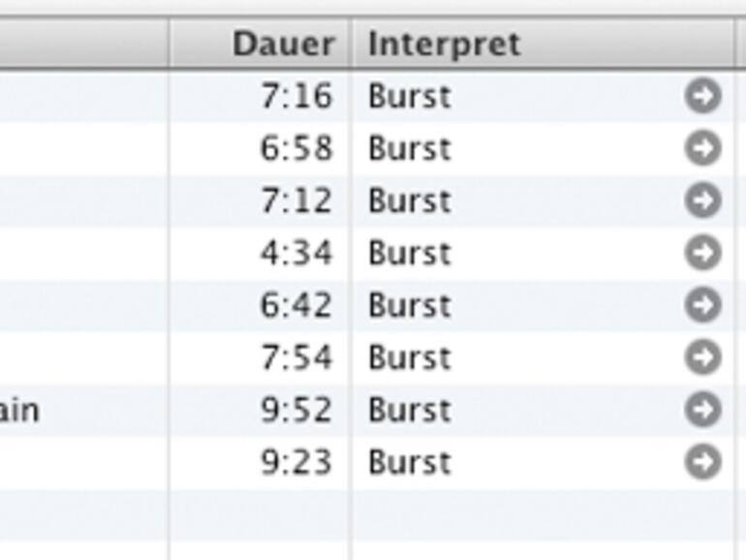
Task: Click the Burst artist name in the 7:12 row
Action: point(410,201)
